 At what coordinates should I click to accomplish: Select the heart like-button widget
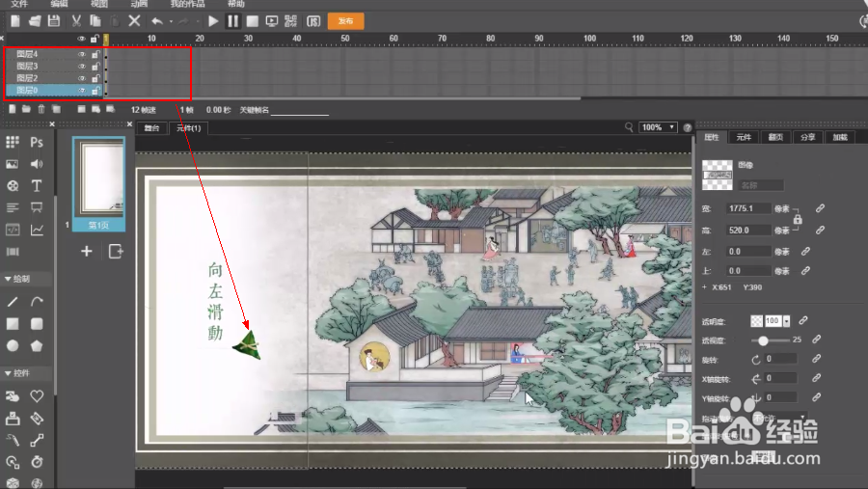point(37,396)
